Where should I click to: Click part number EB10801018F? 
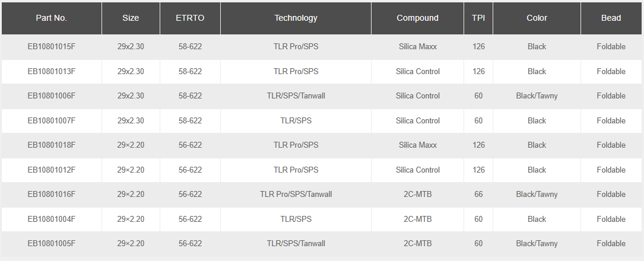tap(52, 145)
